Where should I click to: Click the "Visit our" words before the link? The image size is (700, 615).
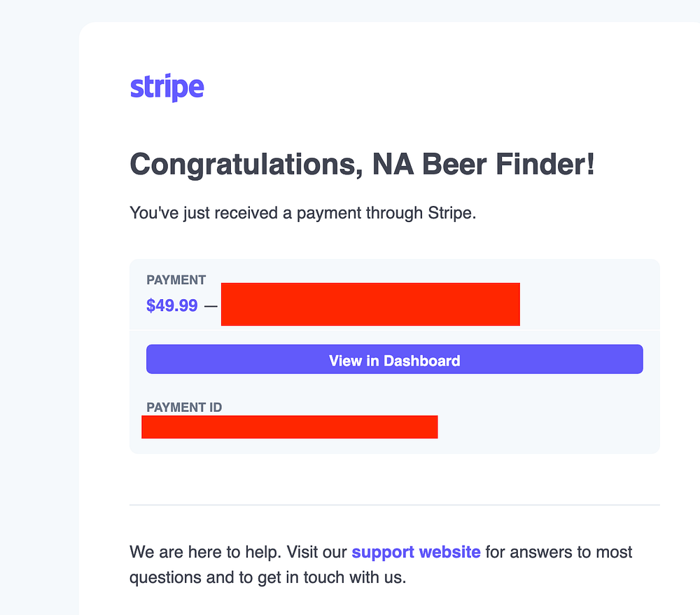point(316,552)
